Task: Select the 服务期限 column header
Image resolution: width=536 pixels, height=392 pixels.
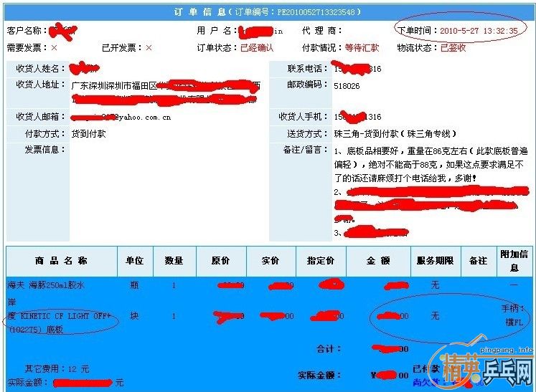Action: click(435, 261)
